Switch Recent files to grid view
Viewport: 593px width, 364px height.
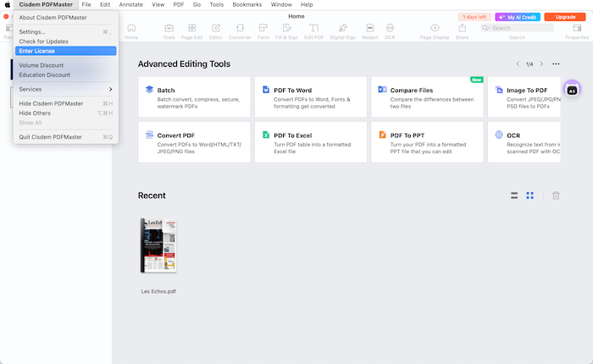(x=529, y=196)
